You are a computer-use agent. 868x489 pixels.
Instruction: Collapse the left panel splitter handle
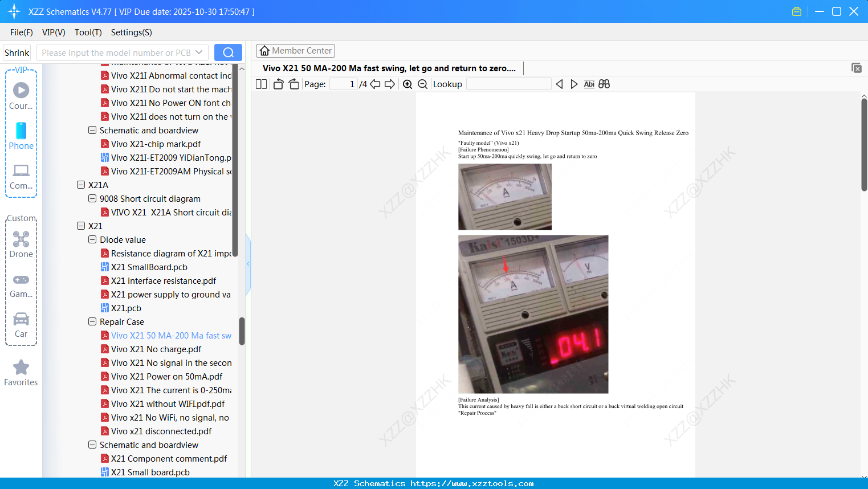248,264
